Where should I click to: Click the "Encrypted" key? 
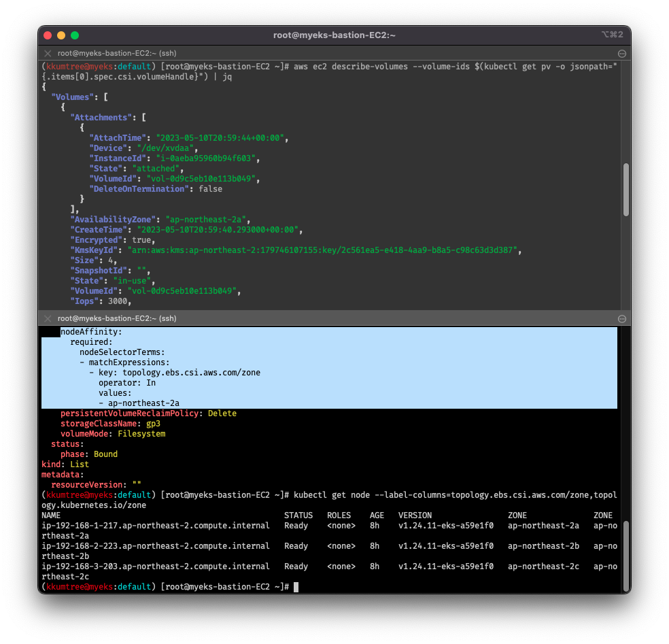[x=96, y=240]
